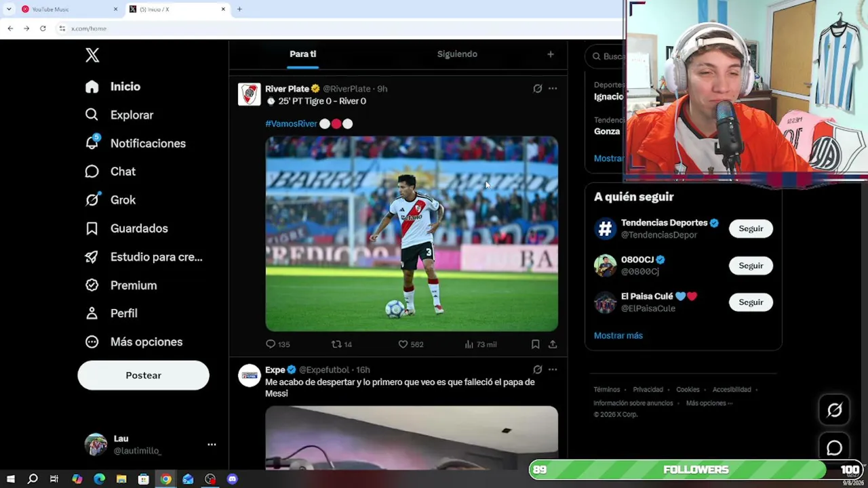Open the Windows Start menu

10,479
